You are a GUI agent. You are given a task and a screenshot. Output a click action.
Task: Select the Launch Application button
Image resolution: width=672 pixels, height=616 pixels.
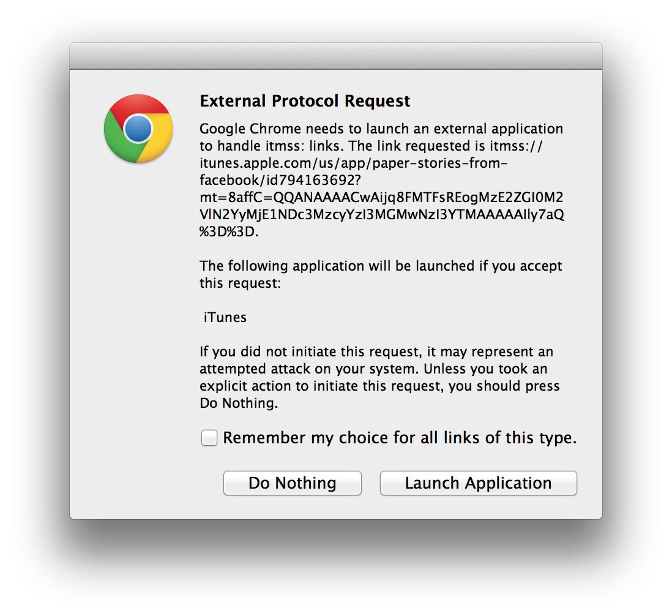(x=478, y=483)
